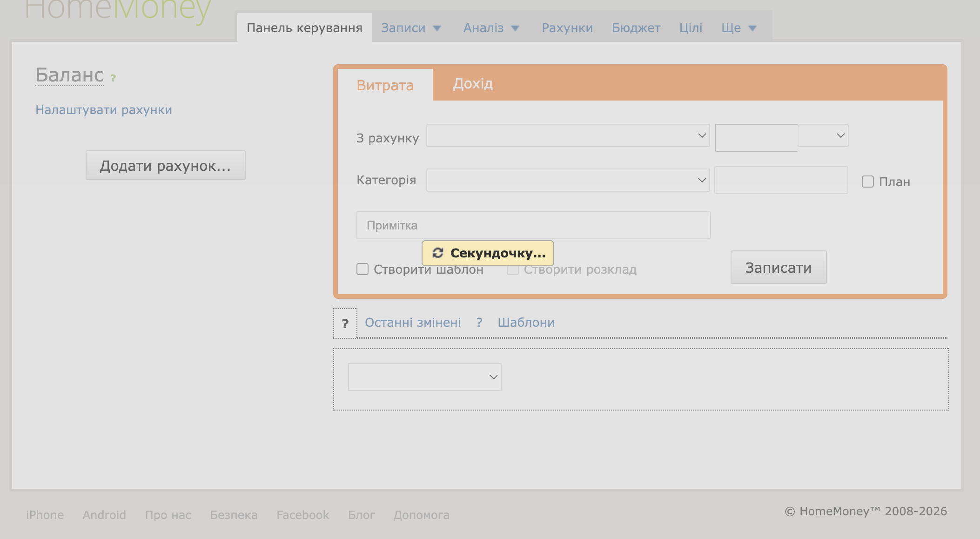The height and width of the screenshot is (539, 980).
Task: Click the boxed question mark before Останні змінені
Action: (x=345, y=323)
